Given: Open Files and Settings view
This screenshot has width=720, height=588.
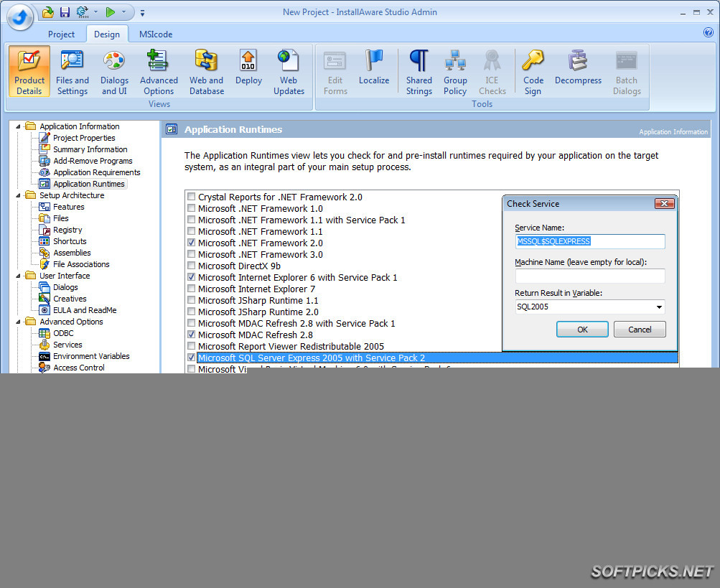Looking at the screenshot, I should point(72,72).
